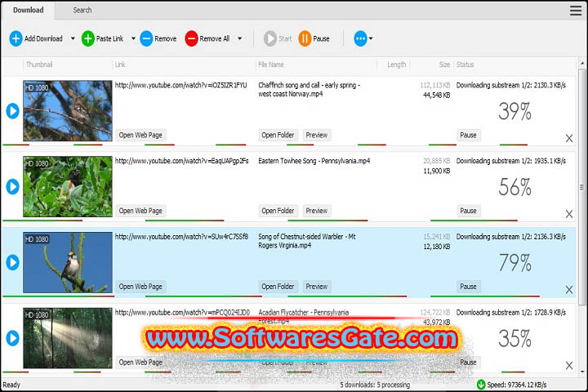Expand the more options dropdown arrow
Screen dimensions: 588x392
click(371, 38)
